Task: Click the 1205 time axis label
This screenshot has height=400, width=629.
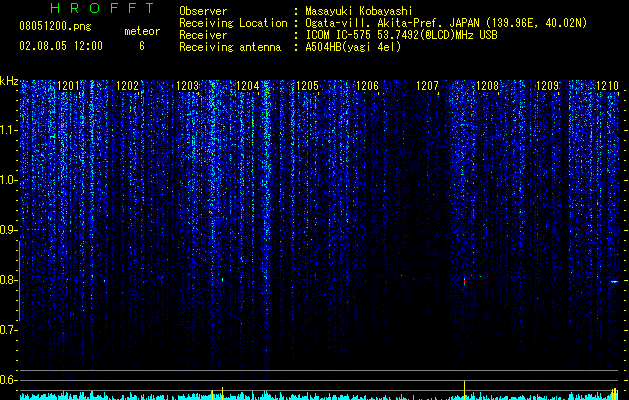Action: [x=307, y=85]
